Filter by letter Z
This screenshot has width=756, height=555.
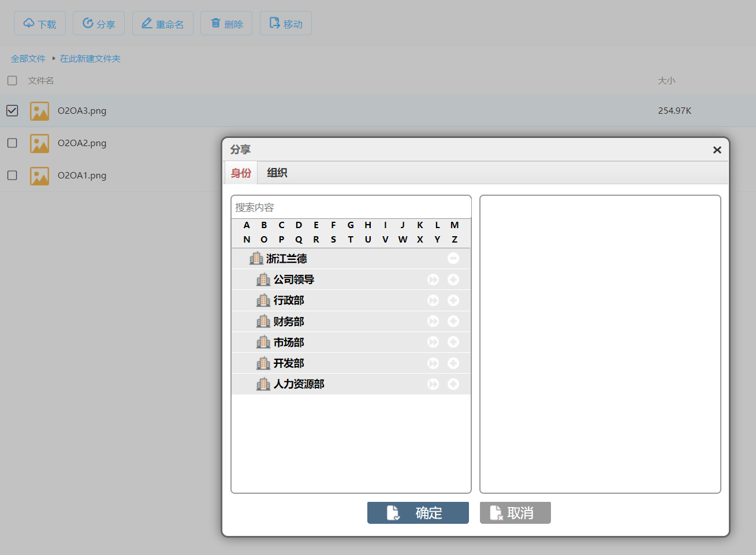455,240
